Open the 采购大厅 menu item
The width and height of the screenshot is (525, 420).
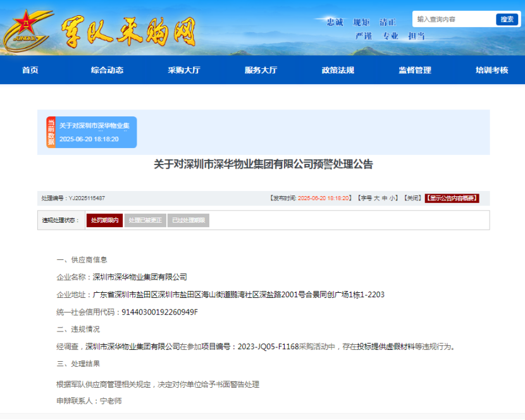click(x=184, y=70)
